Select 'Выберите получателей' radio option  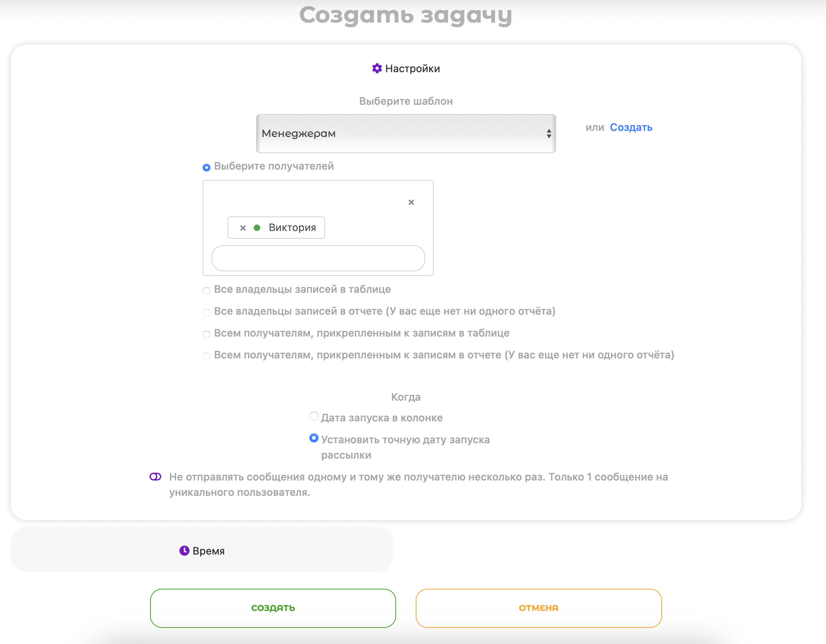click(206, 167)
